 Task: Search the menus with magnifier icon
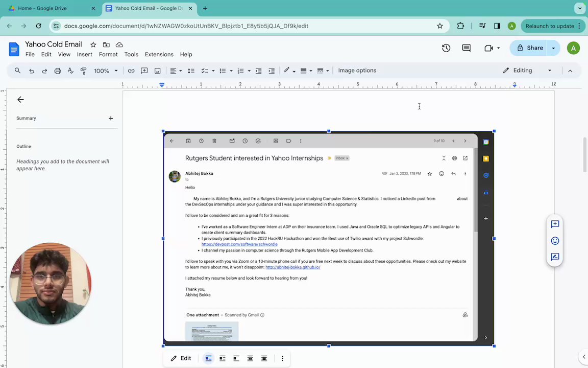[18, 71]
